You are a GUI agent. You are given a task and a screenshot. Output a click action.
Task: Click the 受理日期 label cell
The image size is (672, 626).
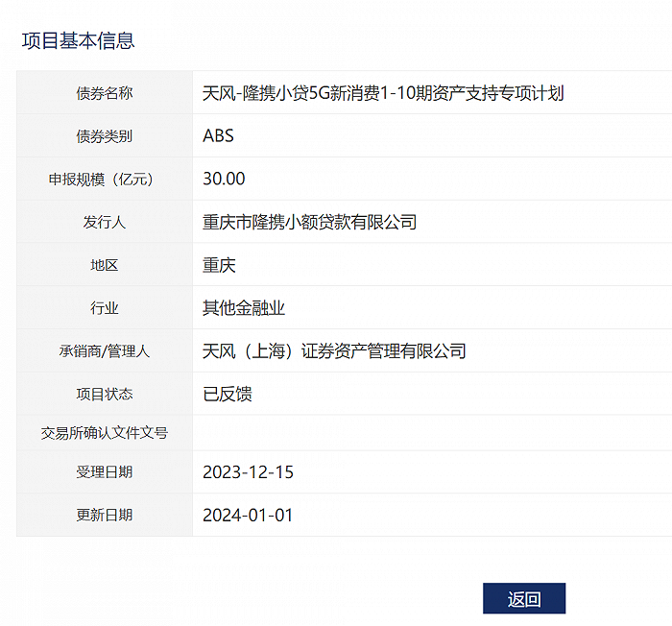click(x=105, y=471)
